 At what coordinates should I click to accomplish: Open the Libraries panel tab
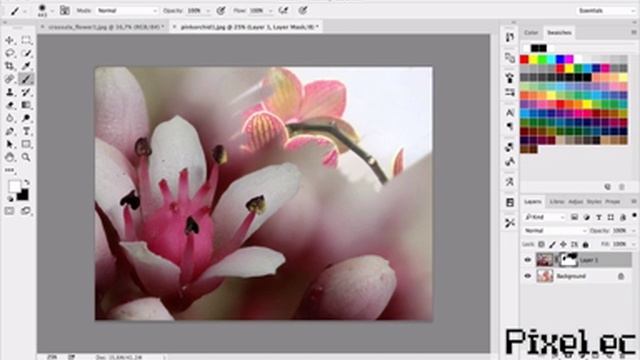point(557,202)
